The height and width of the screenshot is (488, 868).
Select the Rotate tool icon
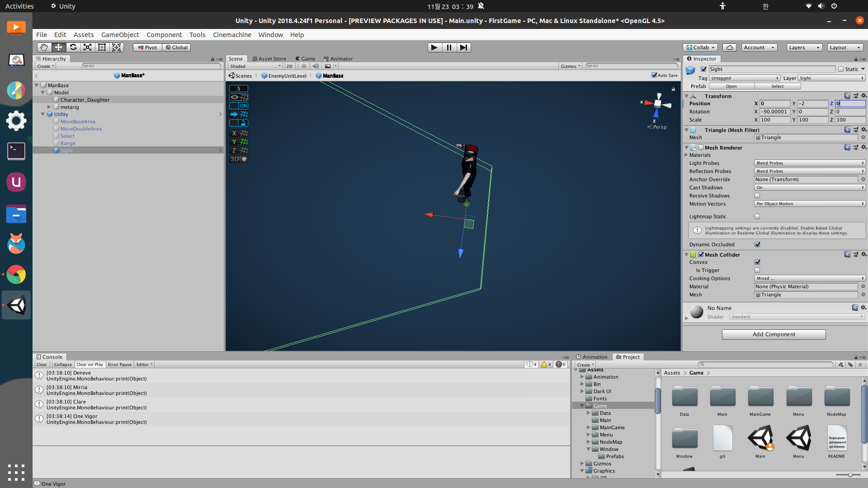click(x=73, y=47)
